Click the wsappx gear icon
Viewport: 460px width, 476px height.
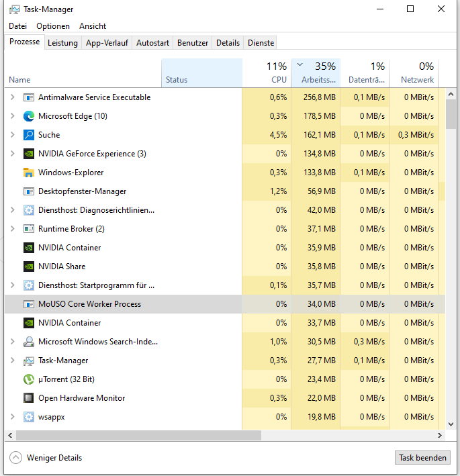click(x=29, y=417)
